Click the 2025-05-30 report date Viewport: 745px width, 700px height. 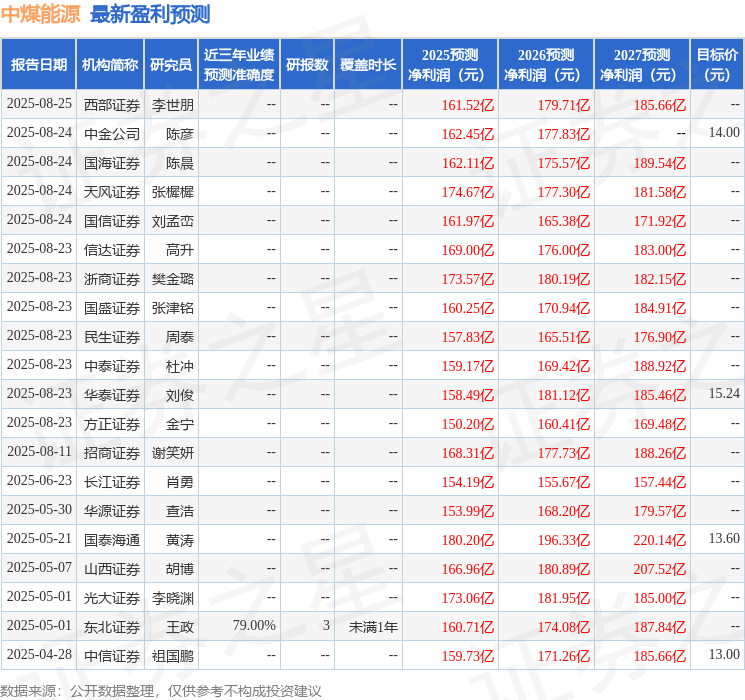[x=39, y=509]
